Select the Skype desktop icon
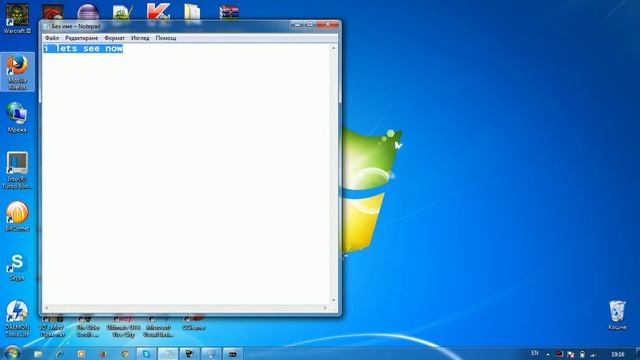The height and width of the screenshot is (360, 640). coord(17,267)
